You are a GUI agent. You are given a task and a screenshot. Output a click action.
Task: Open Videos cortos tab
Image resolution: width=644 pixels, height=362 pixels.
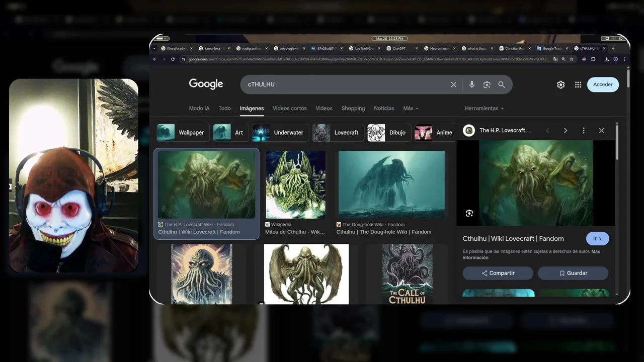click(x=290, y=108)
